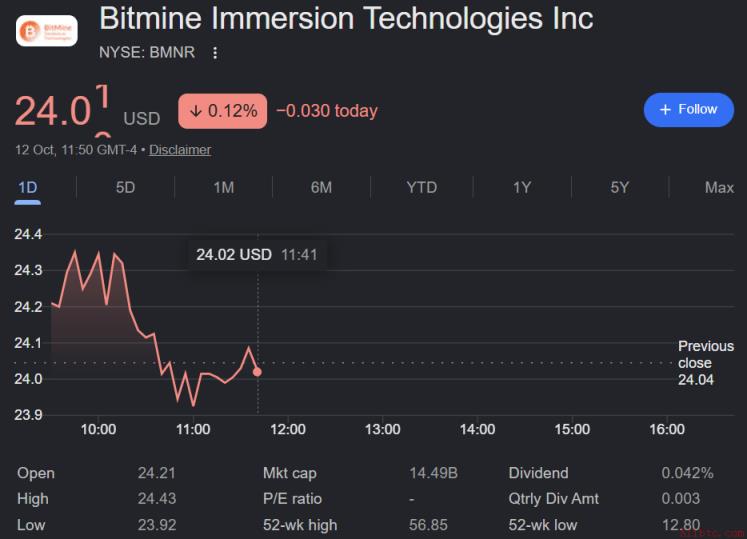Follow Bitmine Immersion Technologies stock

click(x=688, y=110)
